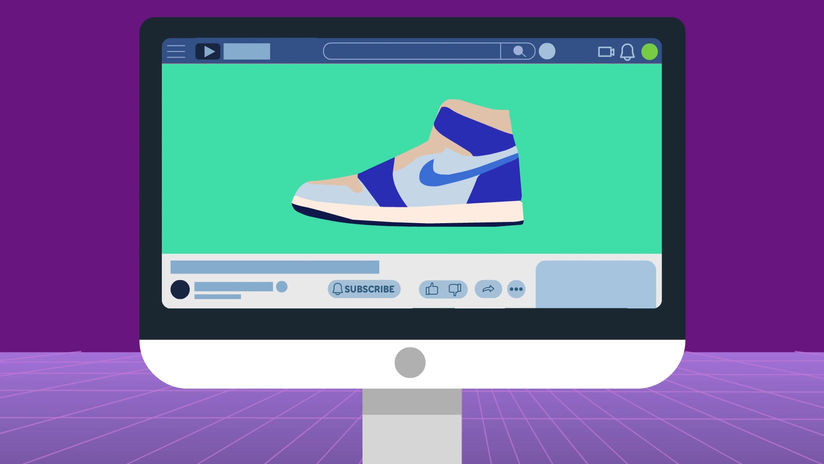Open more options with the three dots button
This screenshot has height=464, width=824.
tap(517, 289)
